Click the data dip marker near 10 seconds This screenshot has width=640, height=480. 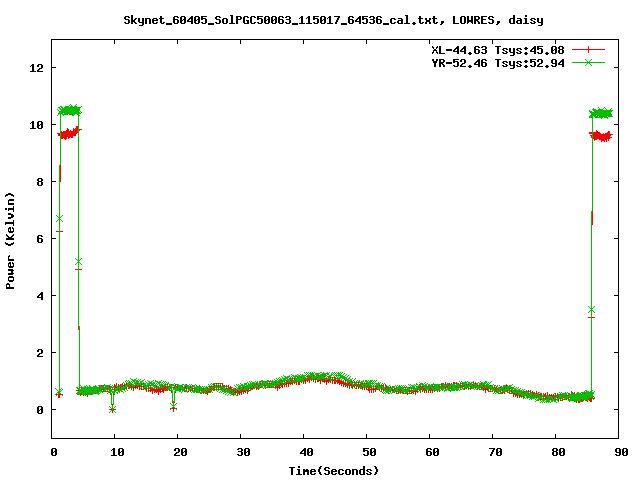pos(112,408)
